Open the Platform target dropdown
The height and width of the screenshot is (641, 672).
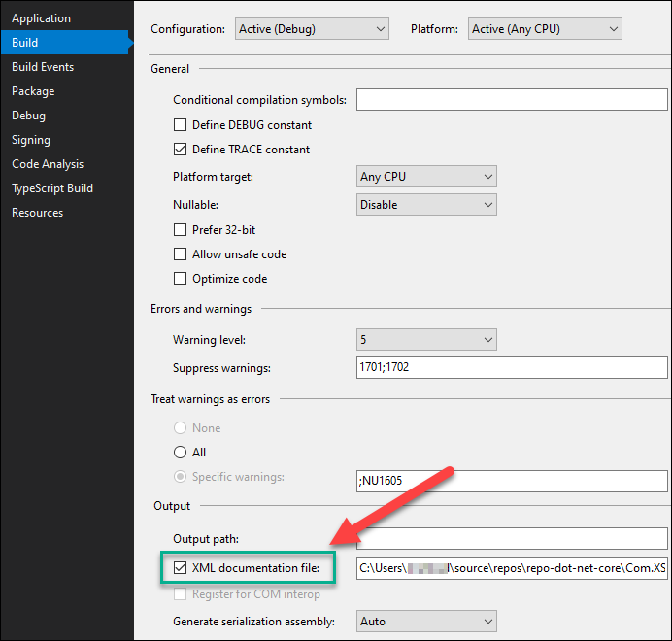pos(427,177)
